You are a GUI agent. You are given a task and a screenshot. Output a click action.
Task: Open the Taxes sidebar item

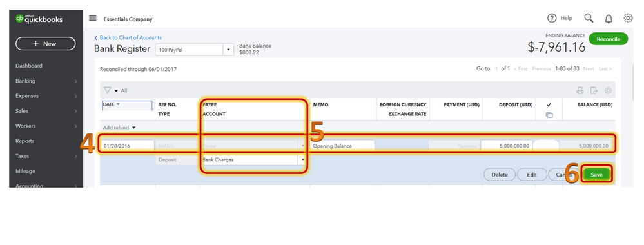(x=22, y=156)
